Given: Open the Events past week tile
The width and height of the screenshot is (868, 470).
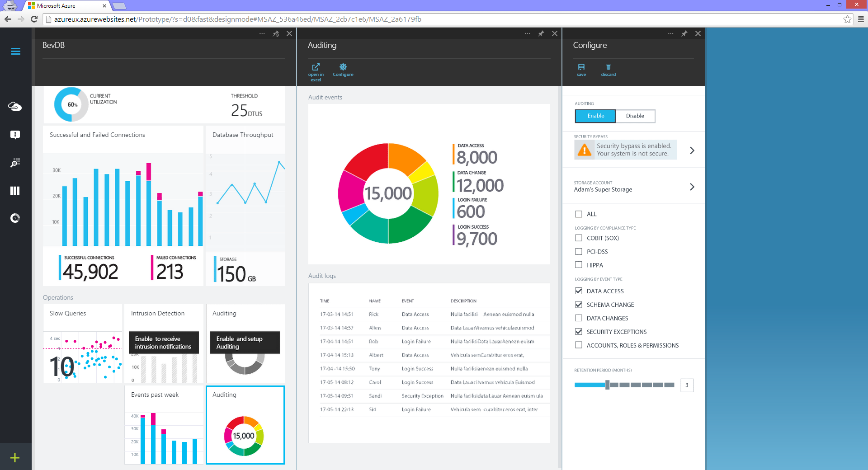Looking at the screenshot, I should coord(164,425).
